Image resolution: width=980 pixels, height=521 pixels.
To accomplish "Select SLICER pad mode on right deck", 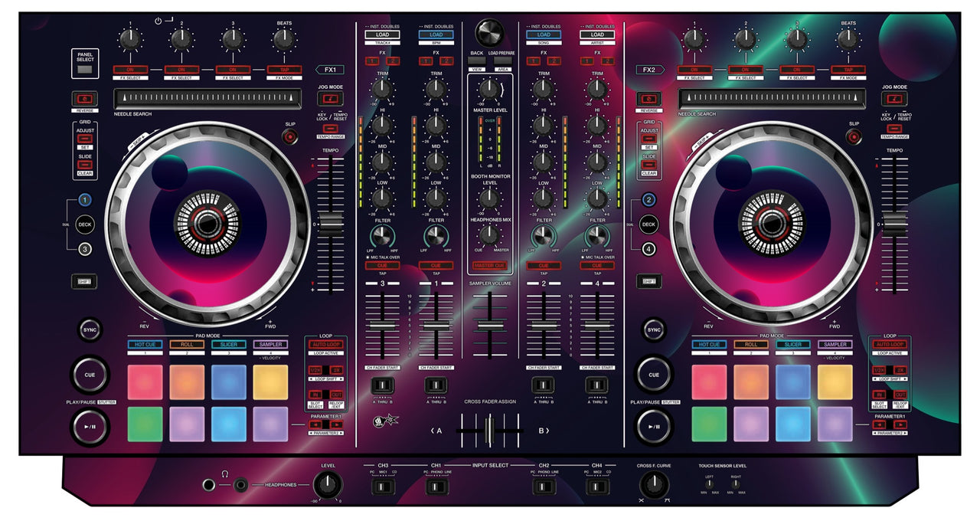I will click(792, 345).
